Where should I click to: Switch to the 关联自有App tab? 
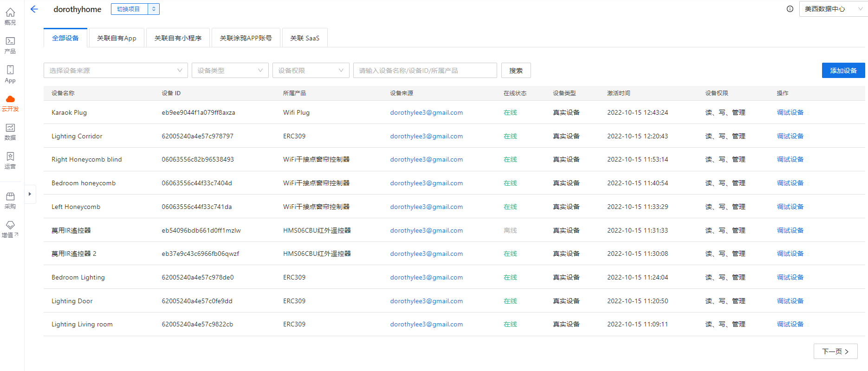(x=117, y=38)
